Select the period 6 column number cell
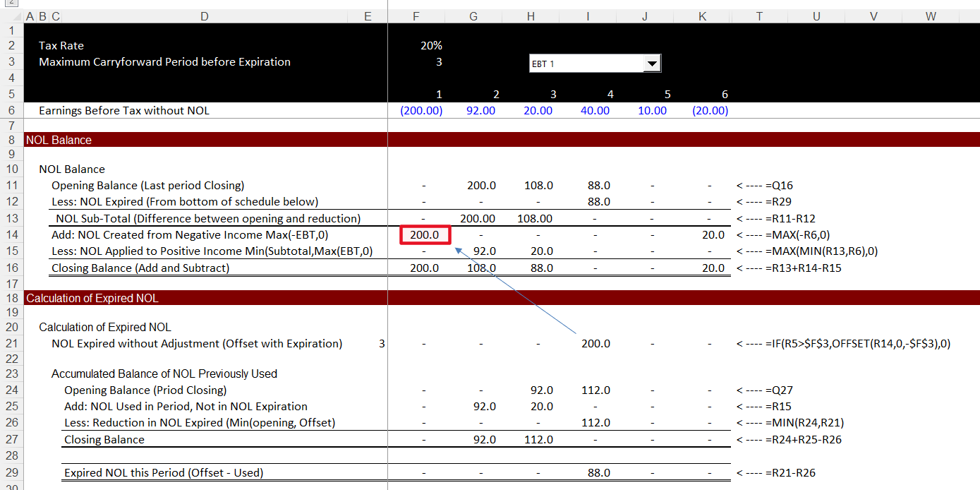Image resolution: width=980 pixels, height=490 pixels. pos(724,93)
